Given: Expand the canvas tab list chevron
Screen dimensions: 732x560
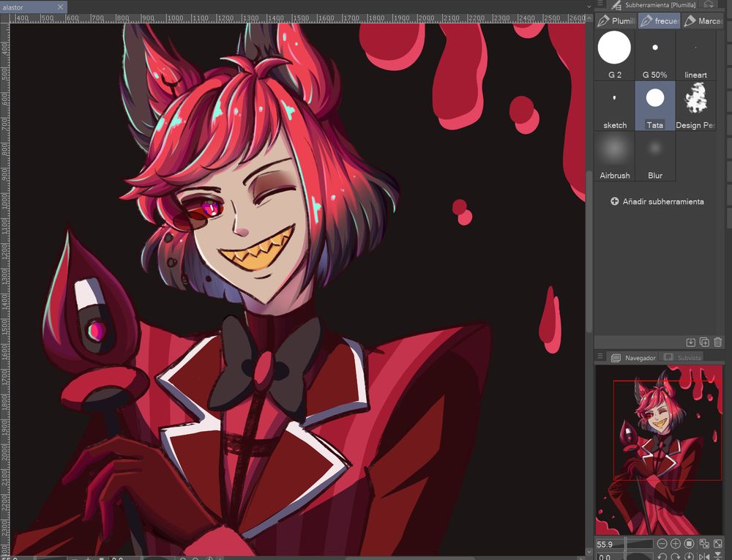Looking at the screenshot, I should (x=589, y=7).
